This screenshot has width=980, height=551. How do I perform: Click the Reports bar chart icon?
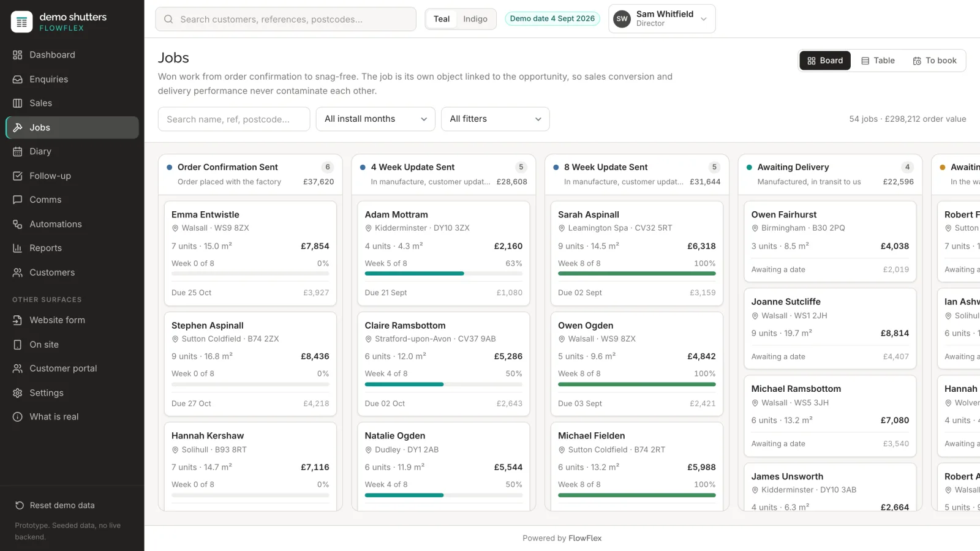(18, 248)
